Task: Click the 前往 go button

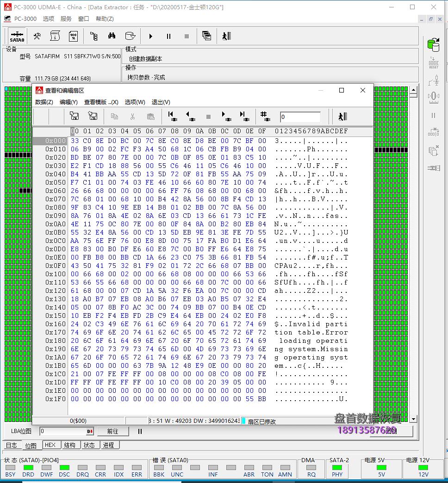Action: pos(113,431)
